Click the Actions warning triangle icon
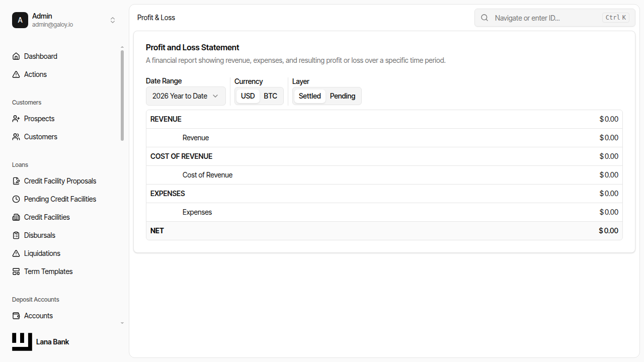This screenshot has height=362, width=644. [x=16, y=74]
